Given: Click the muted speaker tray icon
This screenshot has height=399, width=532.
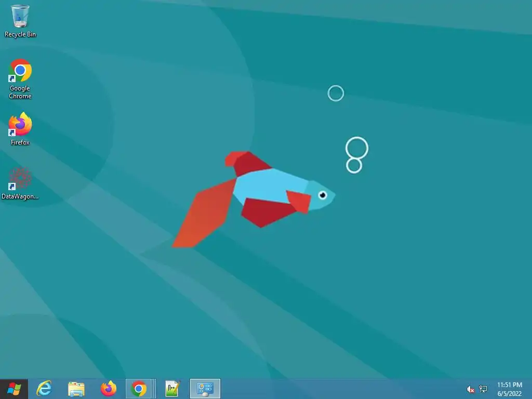Looking at the screenshot, I should click(x=470, y=389).
